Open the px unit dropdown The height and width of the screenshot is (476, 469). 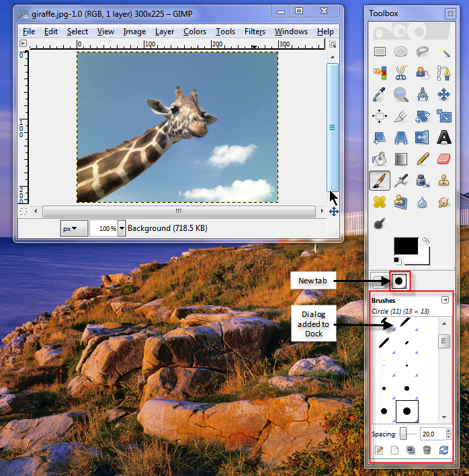pyautogui.click(x=74, y=228)
